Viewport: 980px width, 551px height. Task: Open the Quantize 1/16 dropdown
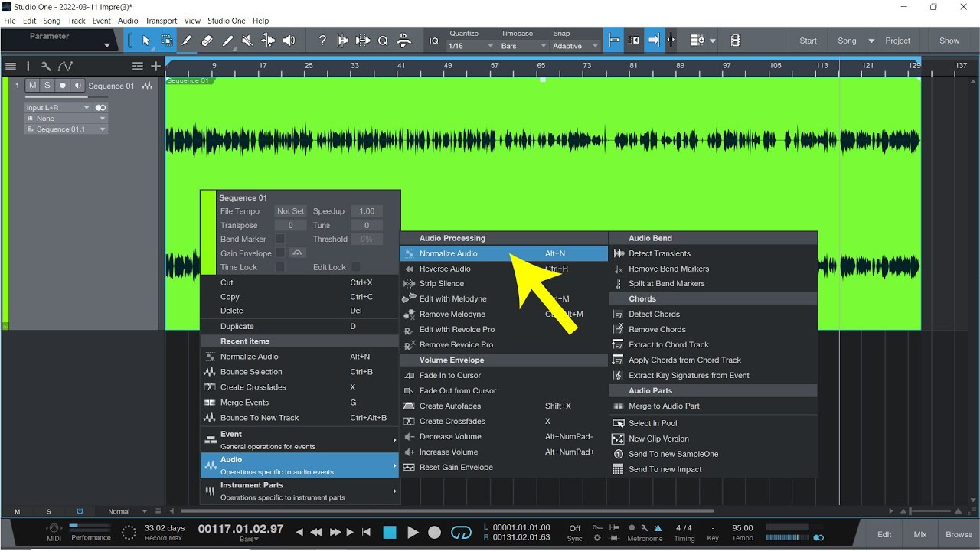[471, 46]
